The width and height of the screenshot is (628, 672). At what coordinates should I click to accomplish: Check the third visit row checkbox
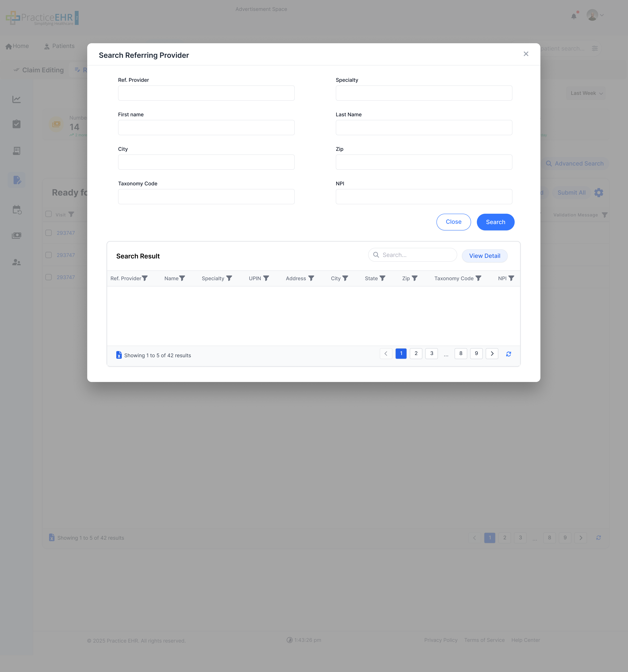click(49, 277)
